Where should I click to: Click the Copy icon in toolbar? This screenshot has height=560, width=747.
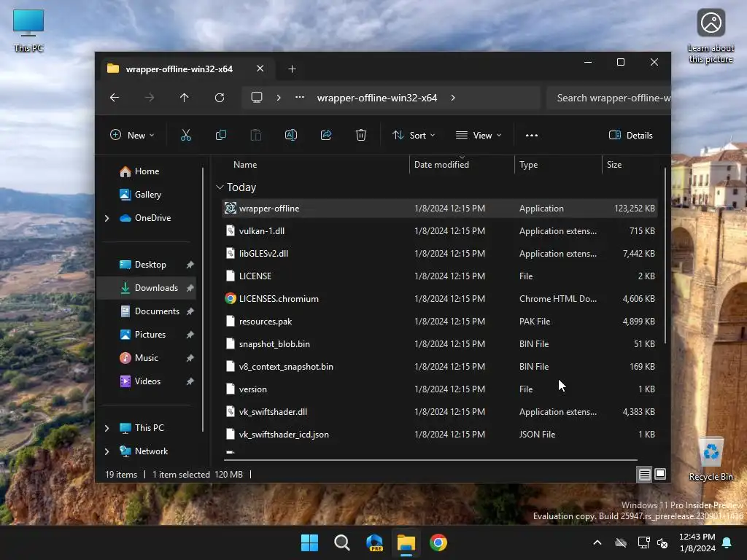[x=221, y=135]
